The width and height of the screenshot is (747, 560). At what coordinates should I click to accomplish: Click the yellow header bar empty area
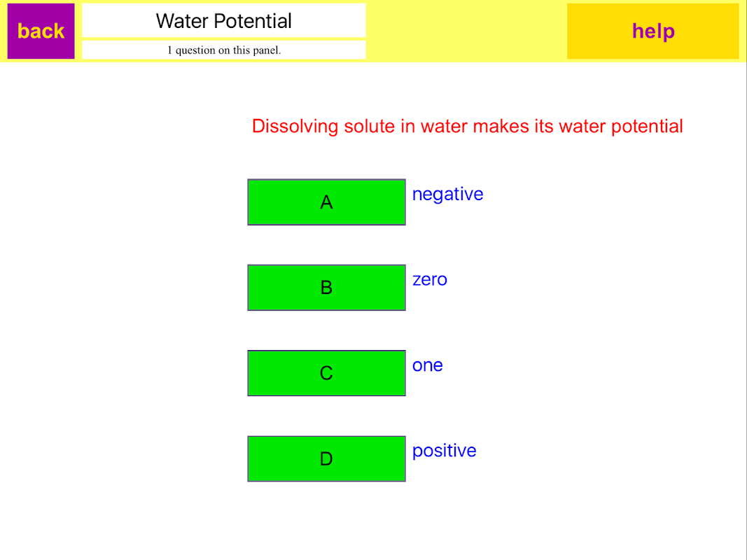[466, 31]
